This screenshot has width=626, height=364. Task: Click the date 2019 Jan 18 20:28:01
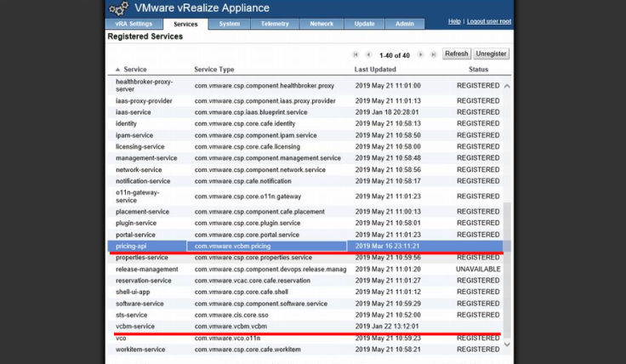click(x=387, y=112)
